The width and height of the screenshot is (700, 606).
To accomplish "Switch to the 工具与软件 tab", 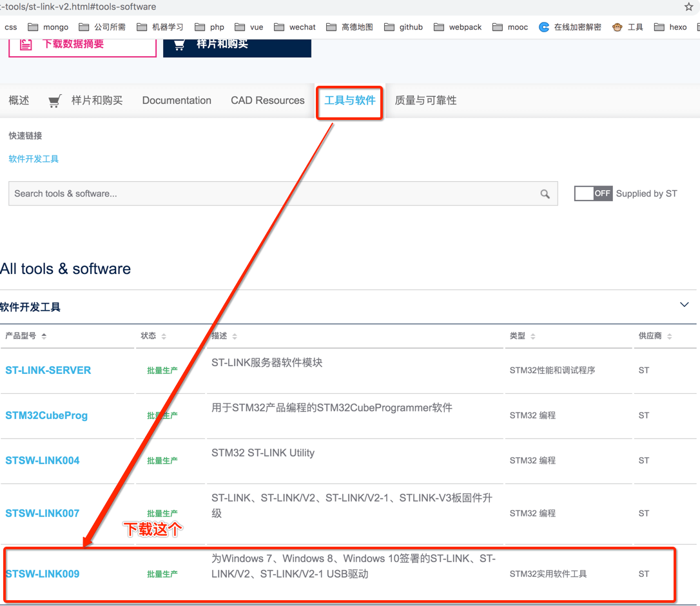I will [349, 101].
